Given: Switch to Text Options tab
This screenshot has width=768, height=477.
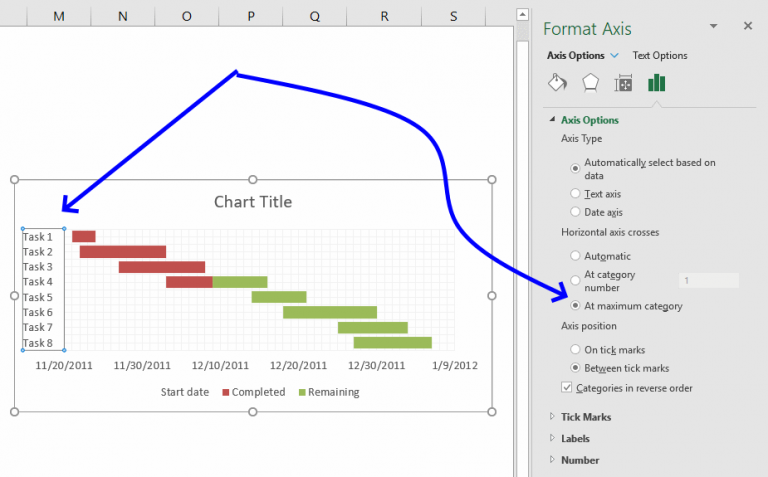Looking at the screenshot, I should tap(660, 55).
